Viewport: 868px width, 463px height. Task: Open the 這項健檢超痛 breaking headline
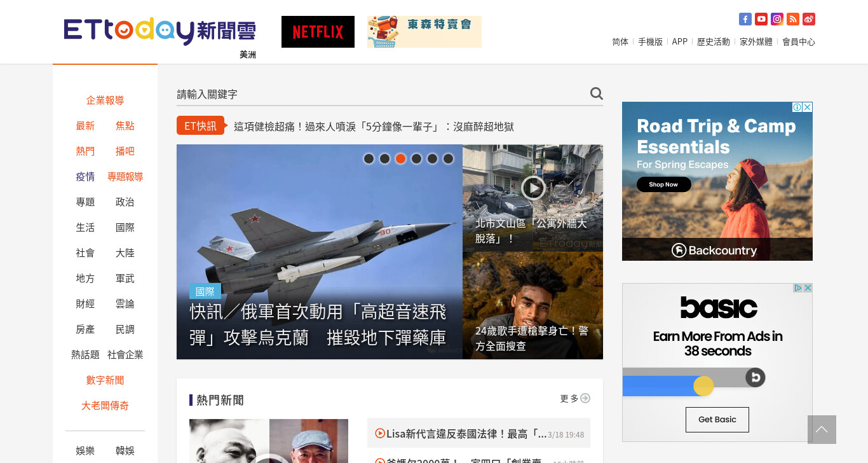point(374,127)
